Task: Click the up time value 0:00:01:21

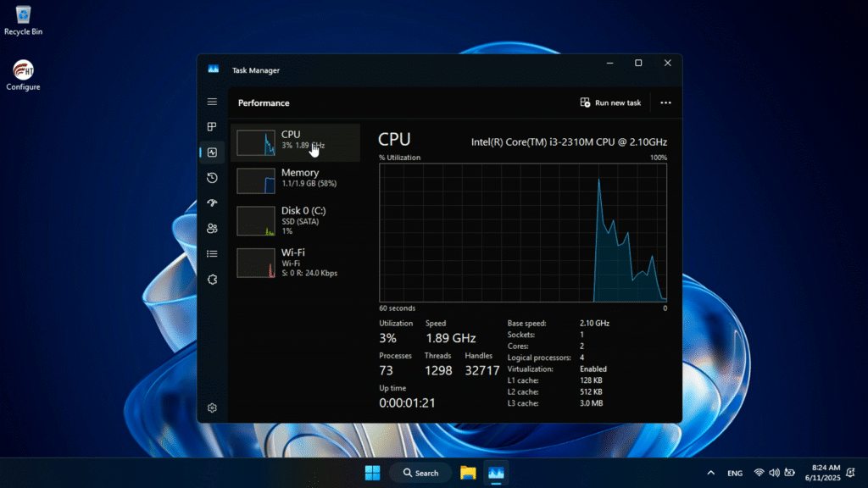Action: pos(408,403)
